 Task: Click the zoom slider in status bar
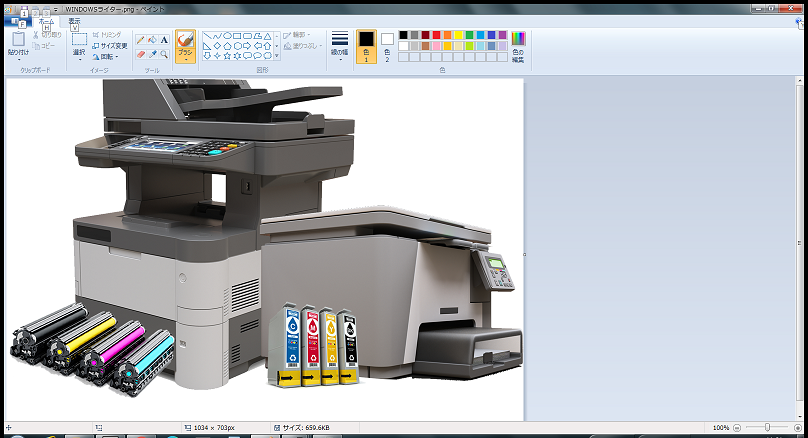pyautogui.click(x=767, y=428)
